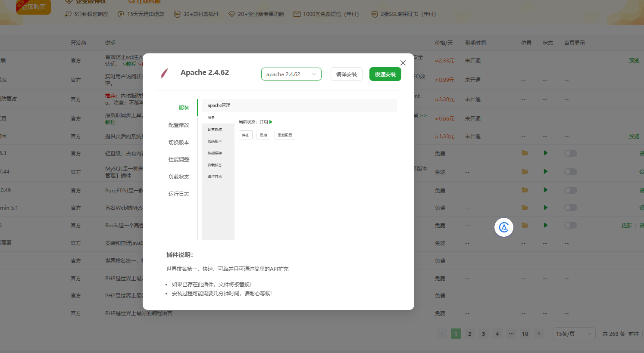This screenshot has width=644, height=353.
Task: Click the ≈0.66元 price cell
Action: click(x=444, y=119)
